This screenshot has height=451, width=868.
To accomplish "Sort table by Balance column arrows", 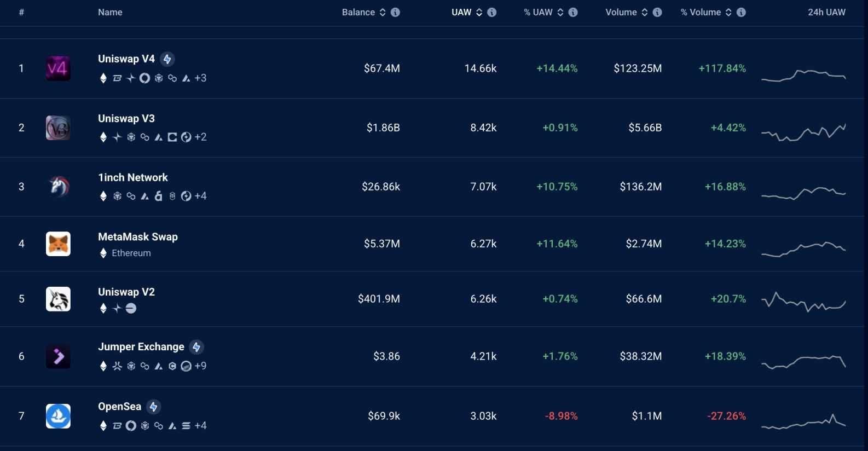I will pos(383,12).
